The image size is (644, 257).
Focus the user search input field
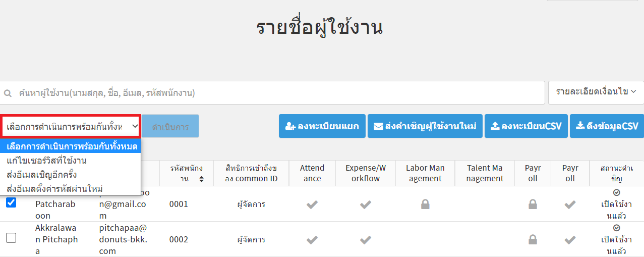272,93
